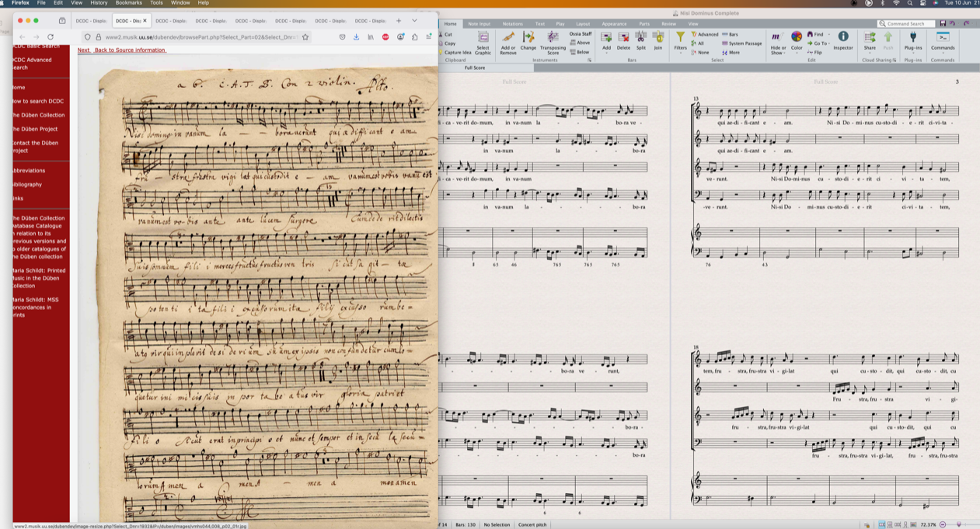This screenshot has width=980, height=529.
Task: Open Plug-ins dropdown
Action: pyautogui.click(x=913, y=41)
